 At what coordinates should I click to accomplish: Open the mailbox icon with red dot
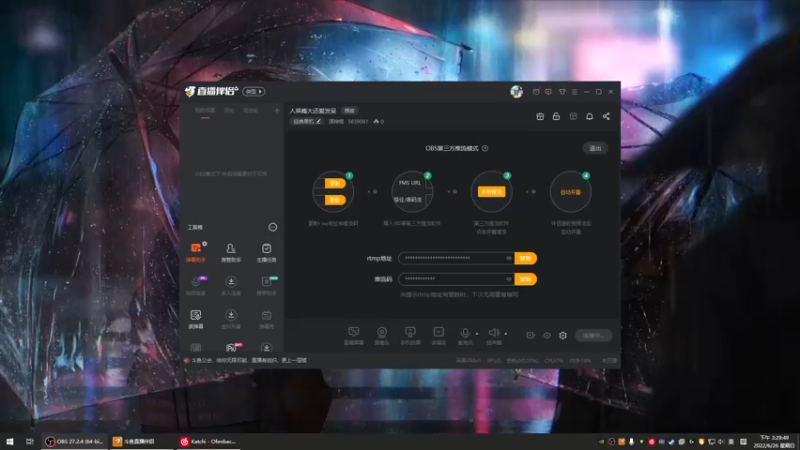point(536,92)
